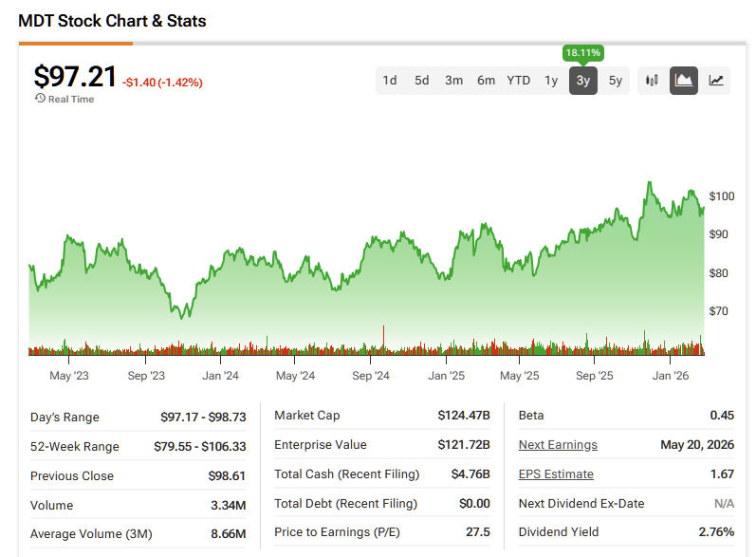
Task: Open the Next Earnings link
Action: coord(558,445)
